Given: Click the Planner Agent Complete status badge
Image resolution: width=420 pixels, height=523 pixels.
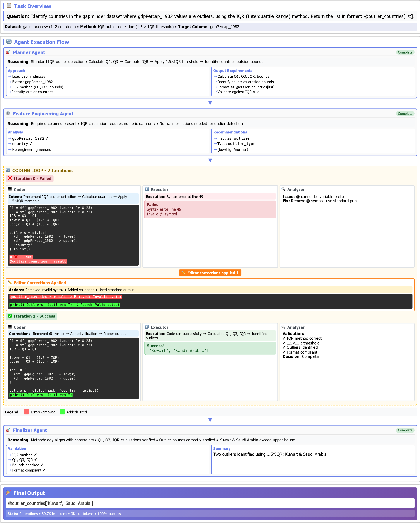Looking at the screenshot, I should point(405,52).
